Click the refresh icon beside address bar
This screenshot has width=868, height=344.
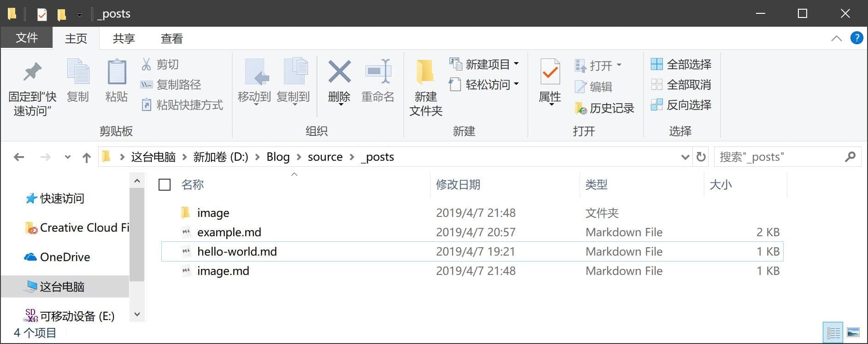coord(701,157)
